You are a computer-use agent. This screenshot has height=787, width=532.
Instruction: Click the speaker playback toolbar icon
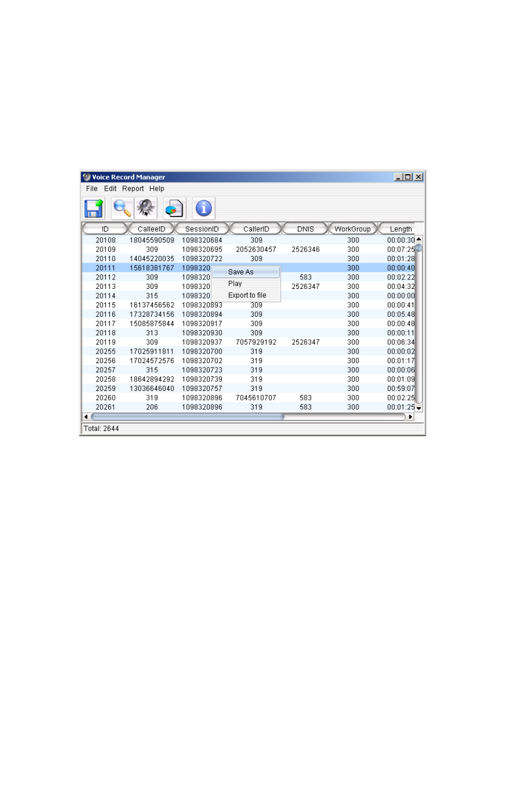point(146,209)
